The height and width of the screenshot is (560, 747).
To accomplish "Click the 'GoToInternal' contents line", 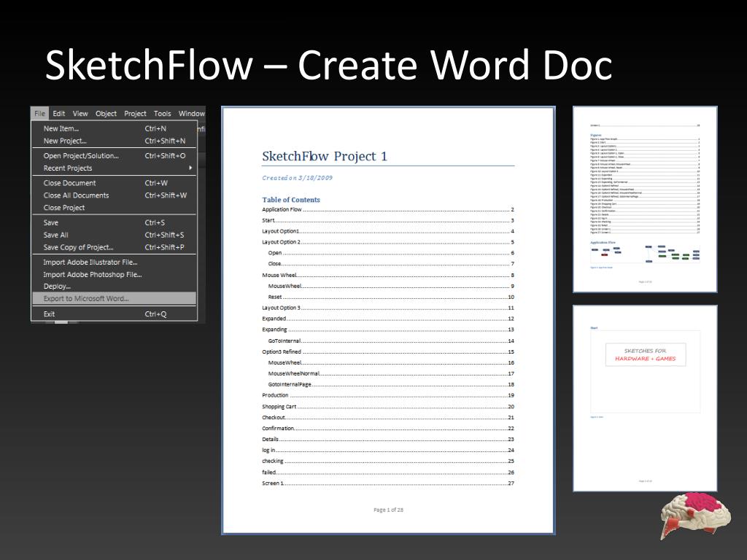I will (x=391, y=341).
